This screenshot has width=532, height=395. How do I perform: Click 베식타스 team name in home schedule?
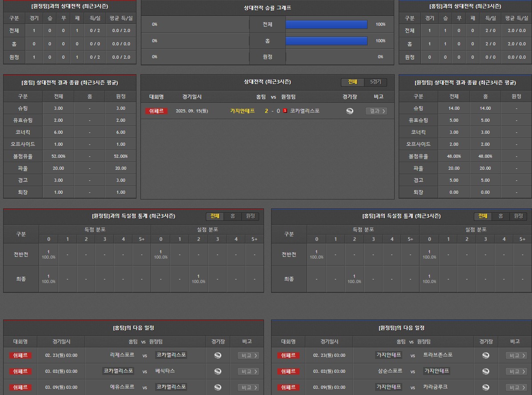[x=165, y=371]
